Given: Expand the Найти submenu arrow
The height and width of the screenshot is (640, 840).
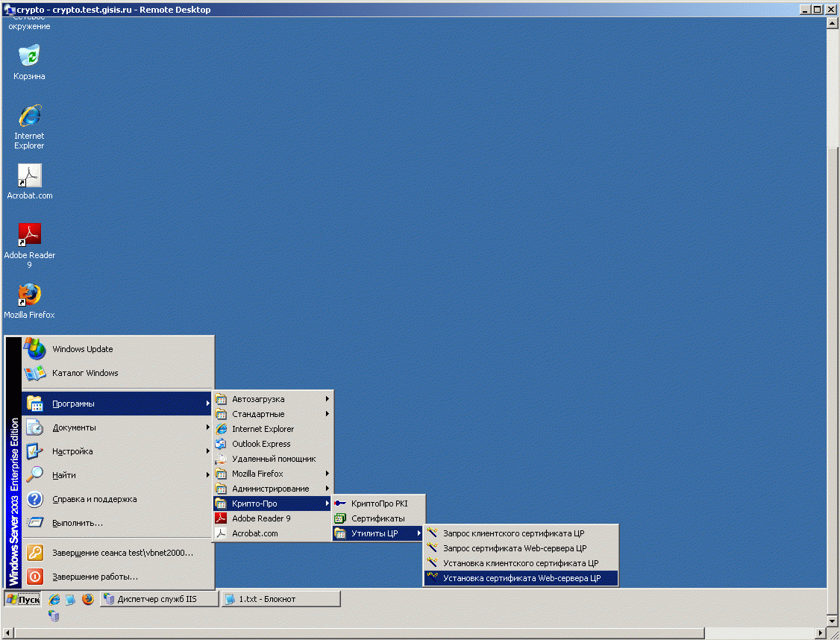Looking at the screenshot, I should [208, 475].
